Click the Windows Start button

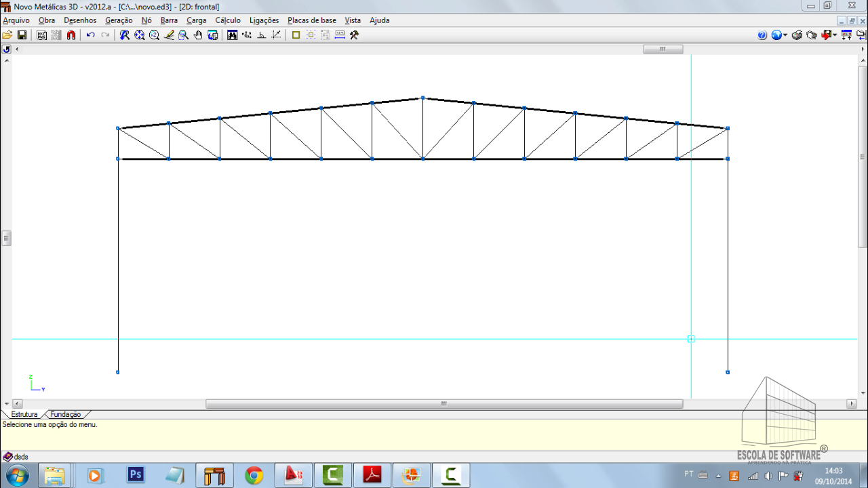pos(16,475)
